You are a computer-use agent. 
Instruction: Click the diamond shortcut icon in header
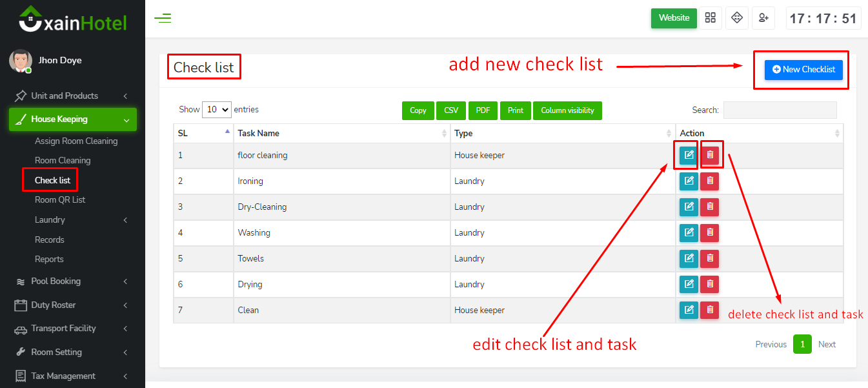[x=736, y=18]
